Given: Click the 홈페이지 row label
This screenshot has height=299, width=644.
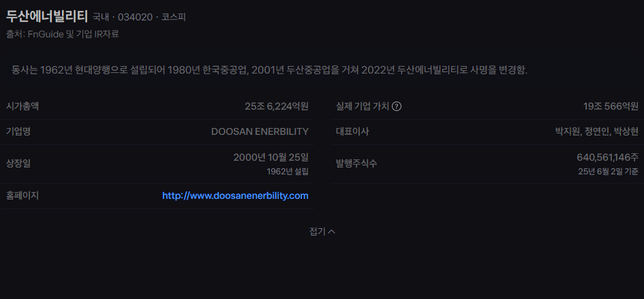Looking at the screenshot, I should pyautogui.click(x=22, y=195).
